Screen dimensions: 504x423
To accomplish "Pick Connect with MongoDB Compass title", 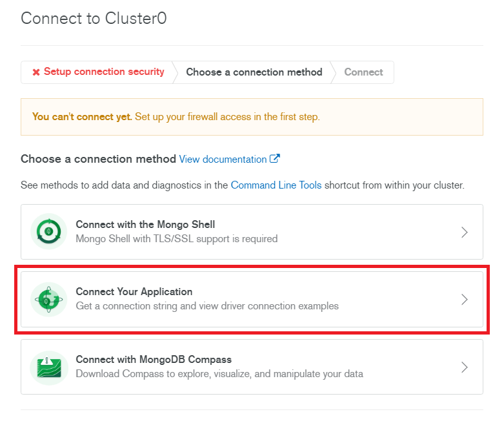I will tap(154, 359).
